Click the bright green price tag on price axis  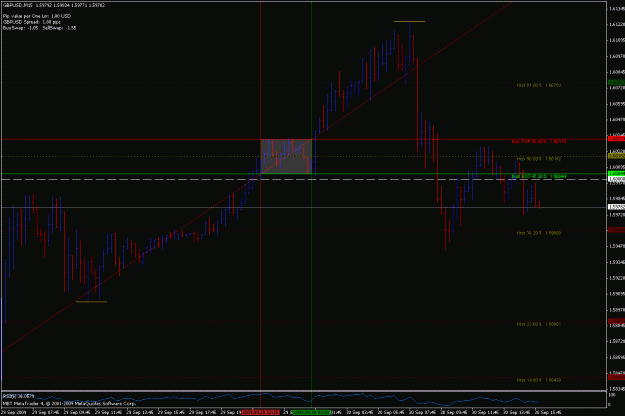click(x=616, y=174)
